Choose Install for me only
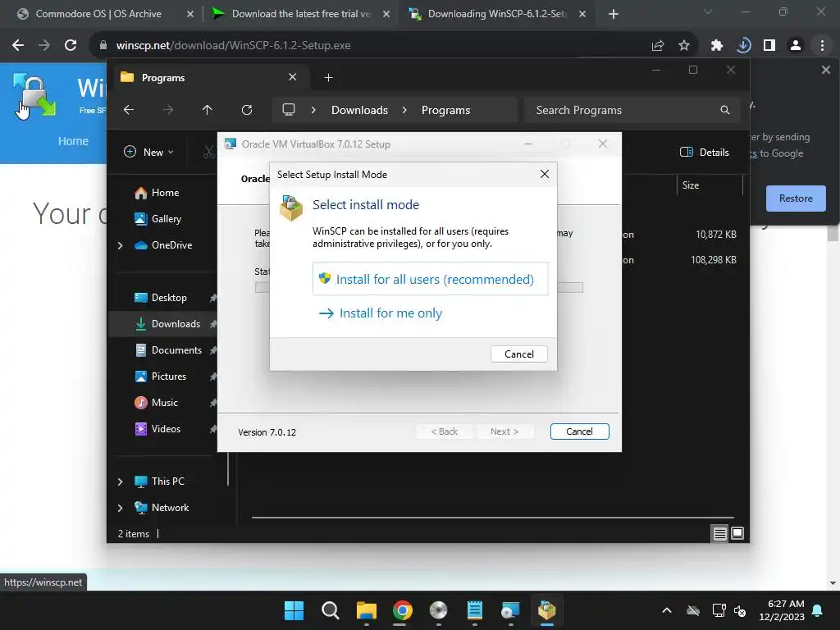 coord(381,313)
